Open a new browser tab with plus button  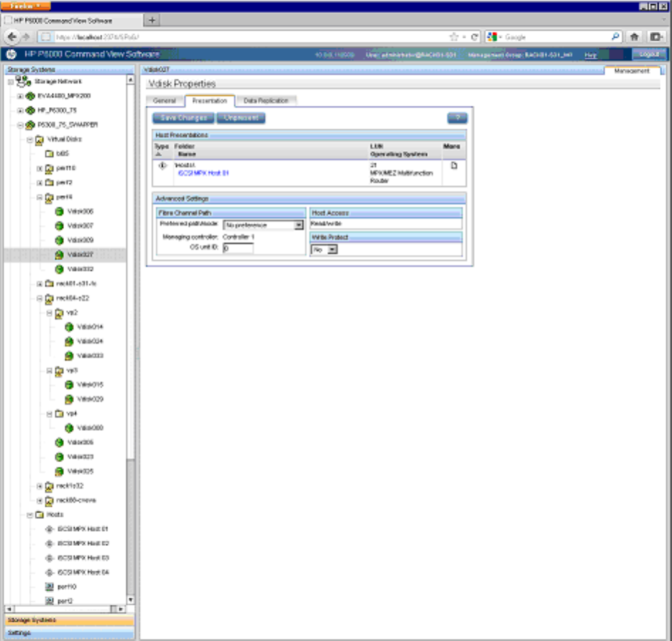click(x=152, y=20)
